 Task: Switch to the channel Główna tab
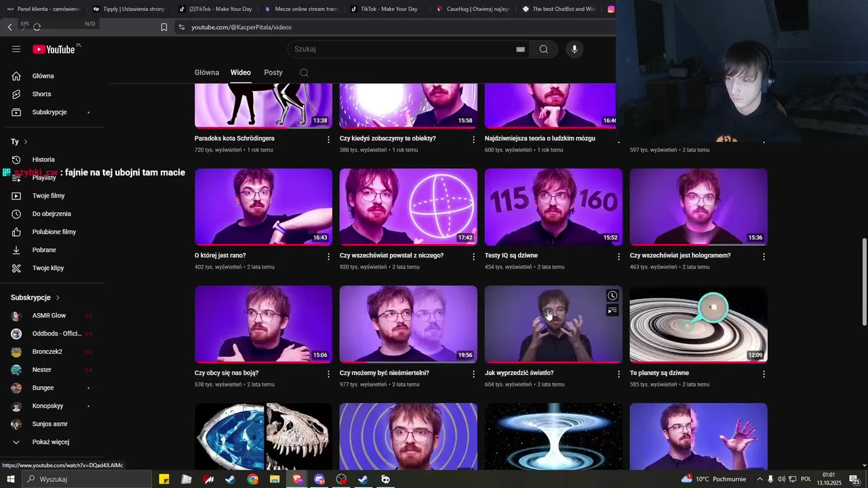207,73
